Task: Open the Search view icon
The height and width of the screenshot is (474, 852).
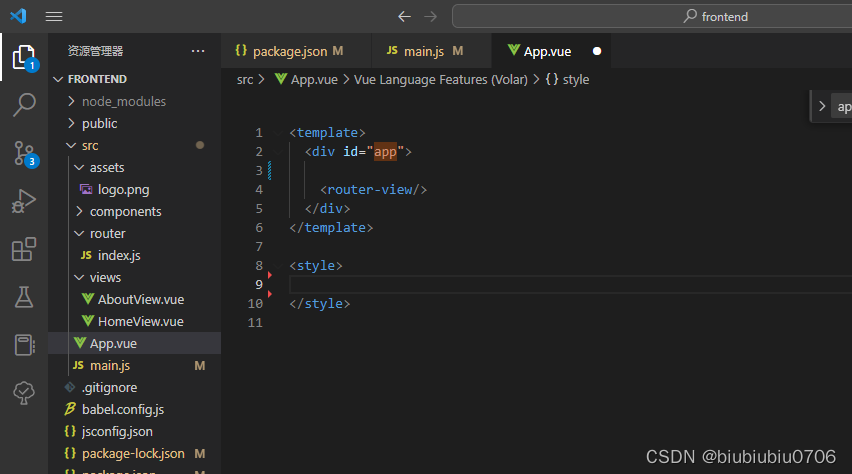Action: [x=23, y=105]
